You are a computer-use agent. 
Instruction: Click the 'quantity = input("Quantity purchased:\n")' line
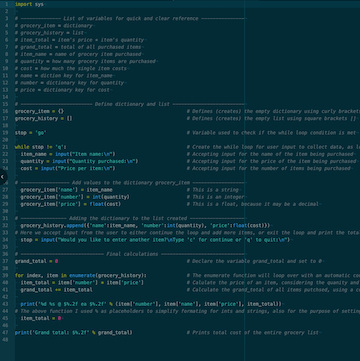click(x=79, y=161)
